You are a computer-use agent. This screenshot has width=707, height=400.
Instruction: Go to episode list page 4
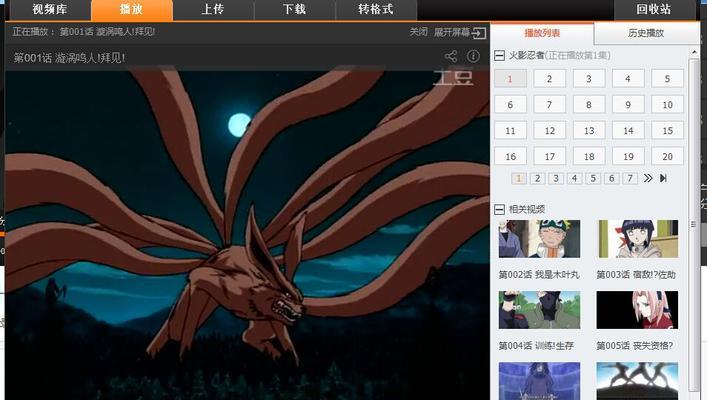[x=574, y=178]
